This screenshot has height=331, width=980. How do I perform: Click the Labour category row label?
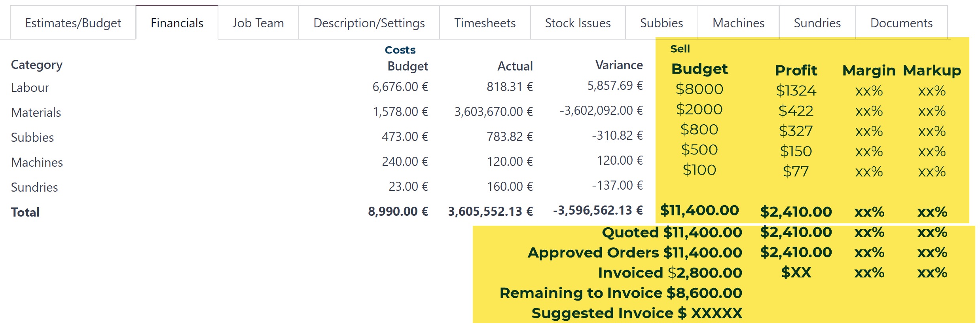pos(30,88)
